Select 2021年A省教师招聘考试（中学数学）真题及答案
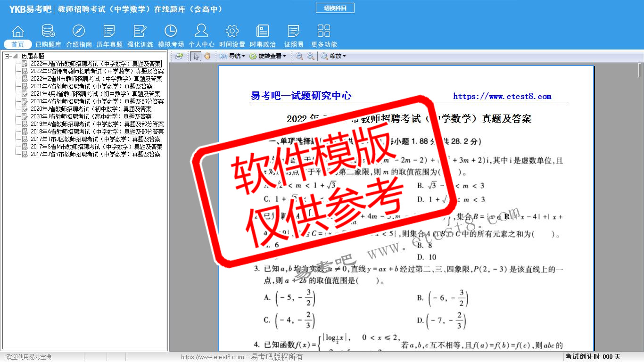The height and width of the screenshot is (362, 644). point(91,86)
